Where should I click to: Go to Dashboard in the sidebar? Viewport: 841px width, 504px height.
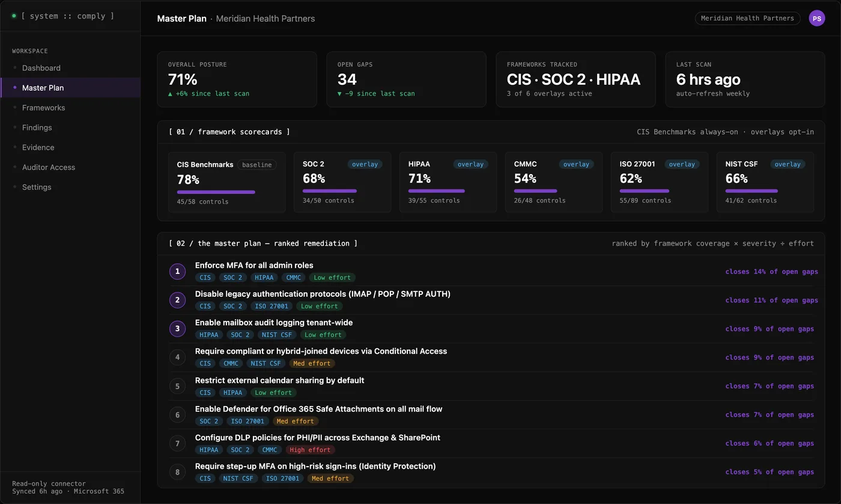pos(70,68)
